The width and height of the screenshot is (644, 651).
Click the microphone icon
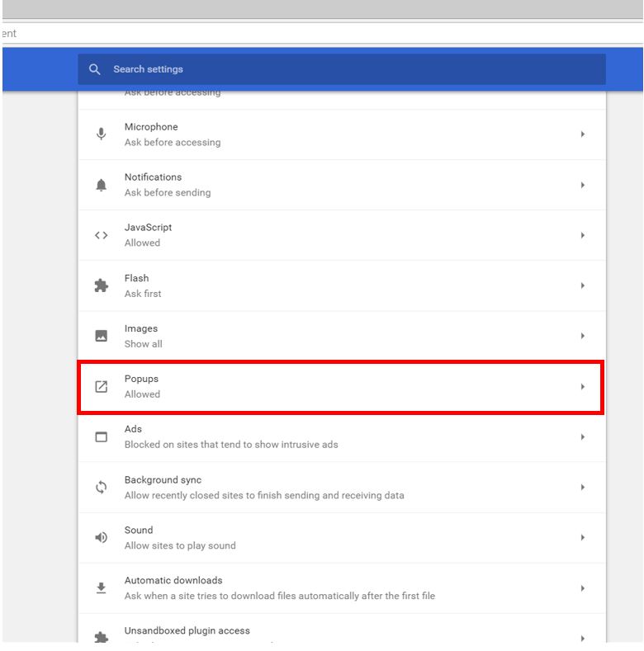tap(101, 134)
